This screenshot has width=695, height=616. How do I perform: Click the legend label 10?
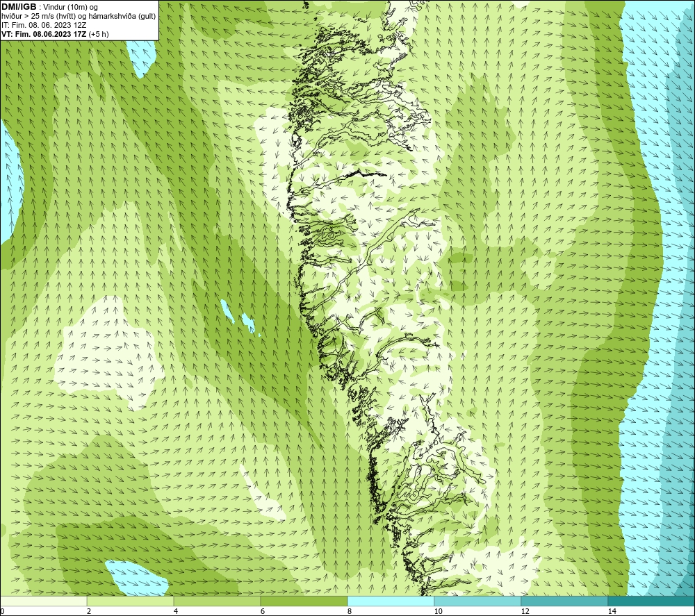click(x=438, y=611)
